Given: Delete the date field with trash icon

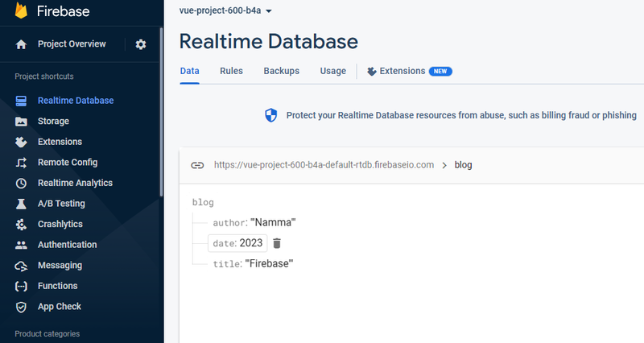Looking at the screenshot, I should click(x=277, y=243).
